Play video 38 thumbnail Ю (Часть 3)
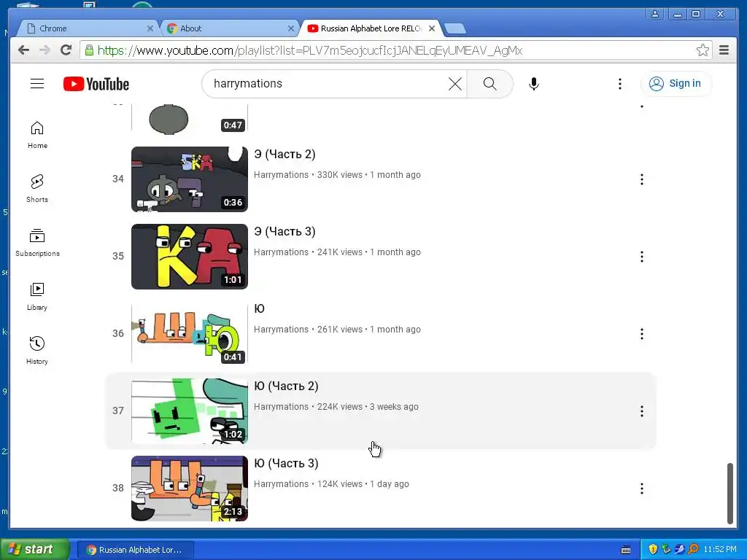 (x=190, y=488)
